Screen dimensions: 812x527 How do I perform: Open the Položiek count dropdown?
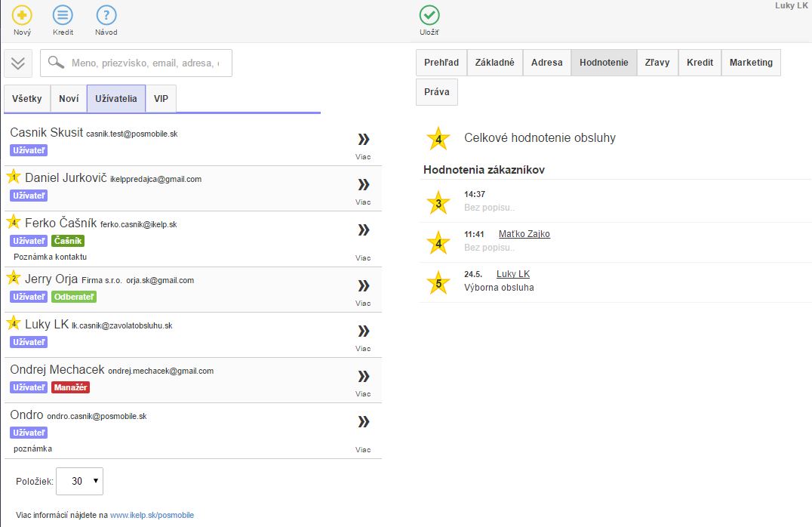click(79, 481)
